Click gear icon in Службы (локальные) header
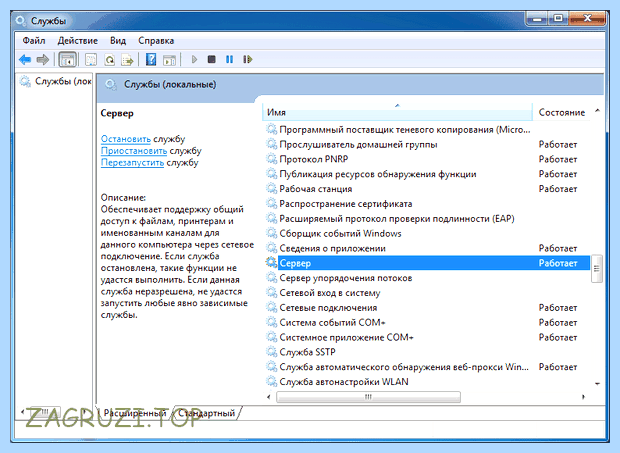This screenshot has height=453, width=620. (x=111, y=84)
